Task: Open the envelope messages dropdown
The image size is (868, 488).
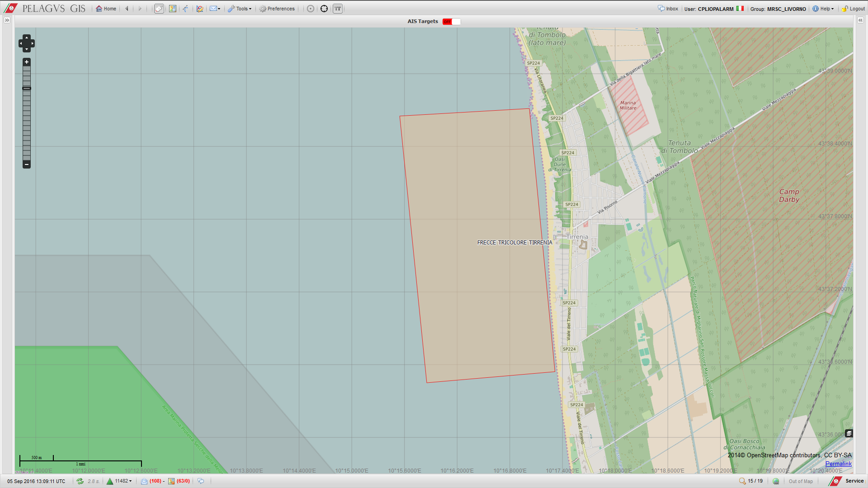Action: pyautogui.click(x=215, y=9)
